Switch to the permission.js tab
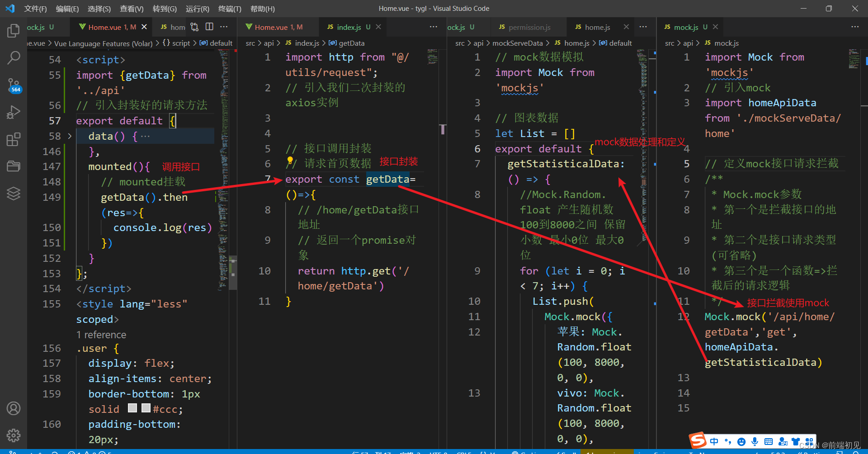 click(529, 27)
